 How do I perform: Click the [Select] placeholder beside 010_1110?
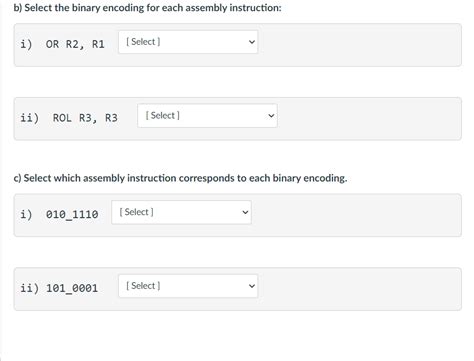(x=136, y=212)
